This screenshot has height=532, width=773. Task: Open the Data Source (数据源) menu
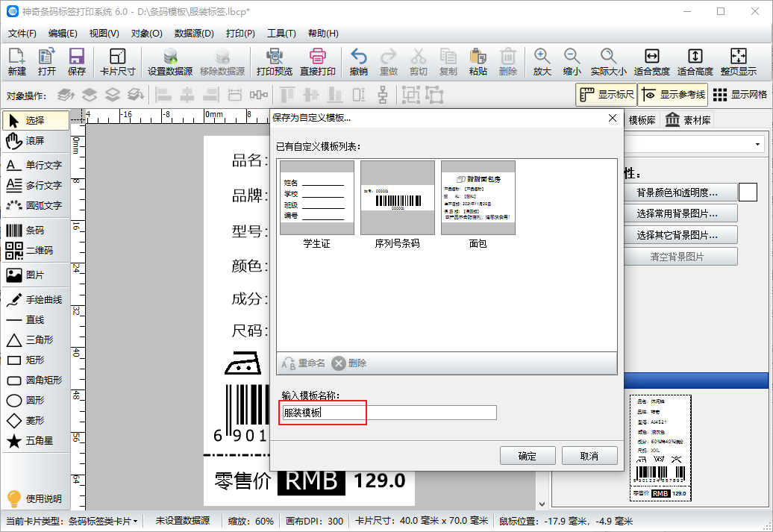194,34
